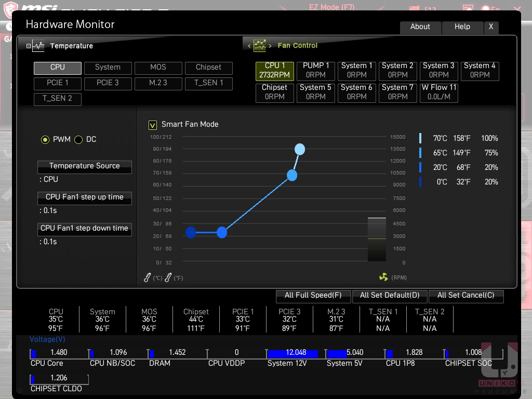This screenshot has height=399, width=532.
Task: Select the System temperature sensor
Action: (108, 68)
